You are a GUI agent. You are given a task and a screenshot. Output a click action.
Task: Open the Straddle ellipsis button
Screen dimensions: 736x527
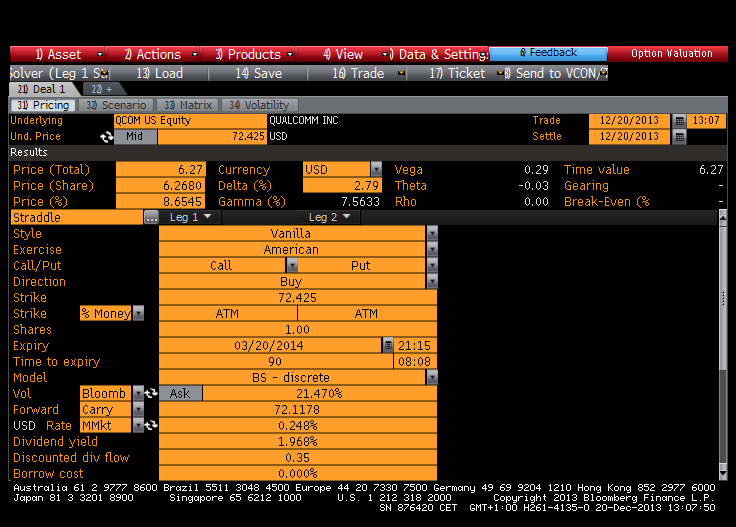(x=151, y=218)
